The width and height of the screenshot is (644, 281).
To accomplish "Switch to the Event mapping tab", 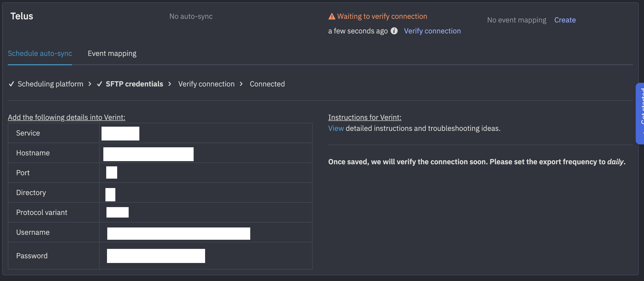I will pyautogui.click(x=112, y=53).
